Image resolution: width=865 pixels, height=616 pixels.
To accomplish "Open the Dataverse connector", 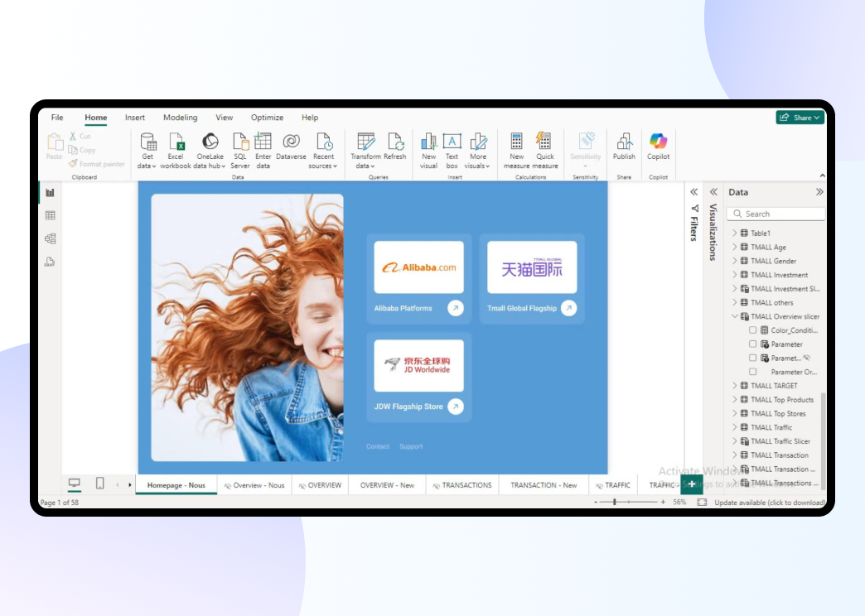I will 292,147.
